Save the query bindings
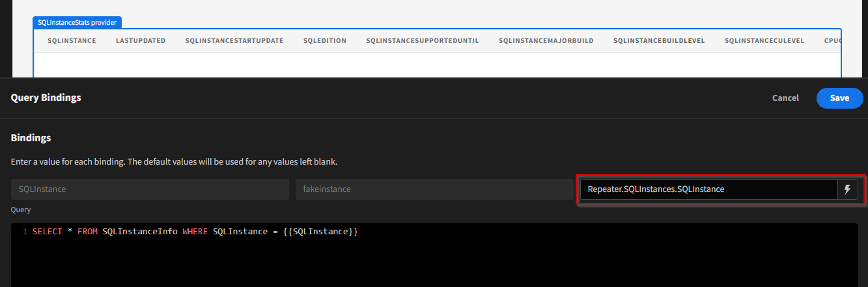The height and width of the screenshot is (287, 868). [x=839, y=98]
